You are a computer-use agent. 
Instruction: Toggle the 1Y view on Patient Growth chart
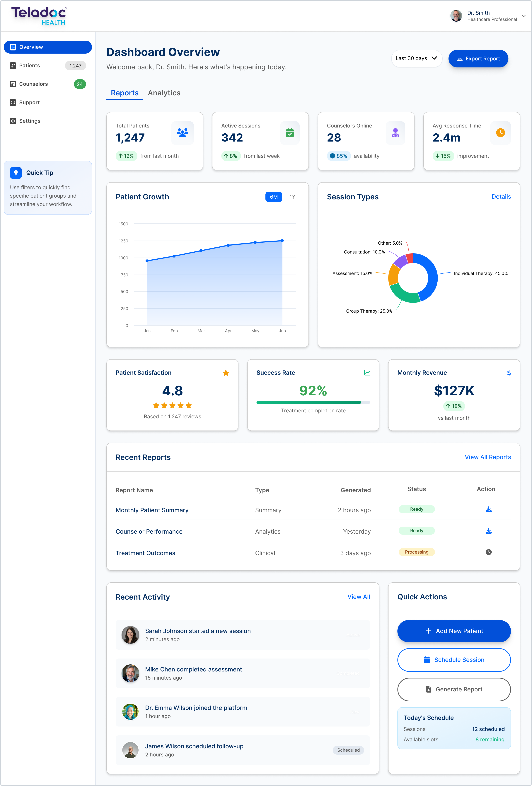tap(292, 197)
